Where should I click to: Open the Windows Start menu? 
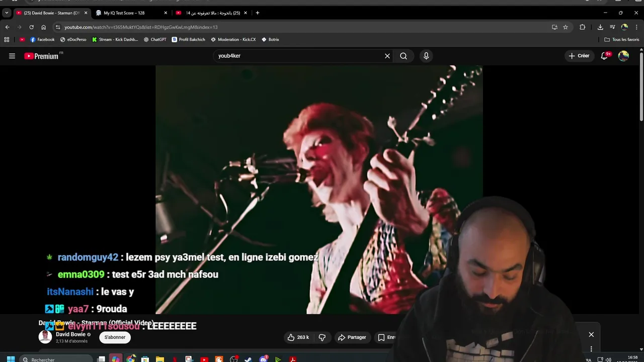[x=11, y=359]
